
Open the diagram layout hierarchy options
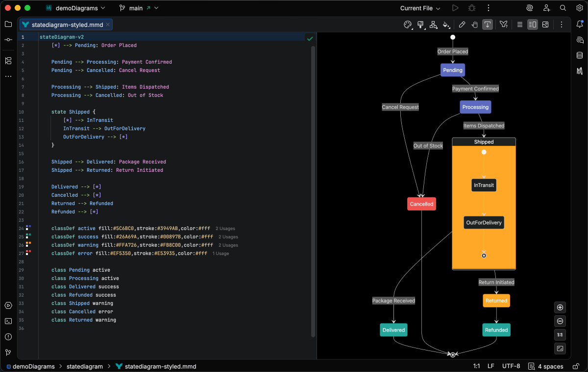pos(433,24)
